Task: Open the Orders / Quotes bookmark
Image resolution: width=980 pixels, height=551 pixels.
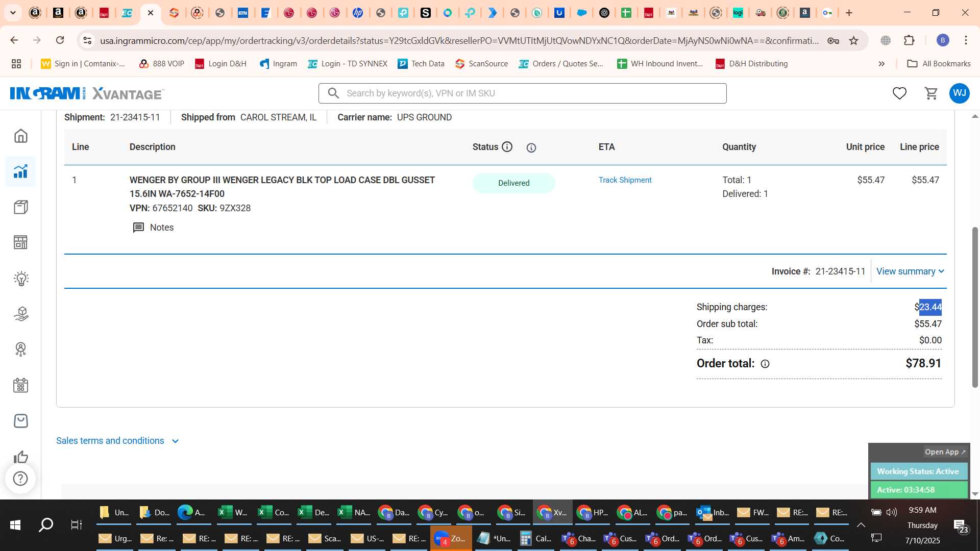Action: [561, 64]
